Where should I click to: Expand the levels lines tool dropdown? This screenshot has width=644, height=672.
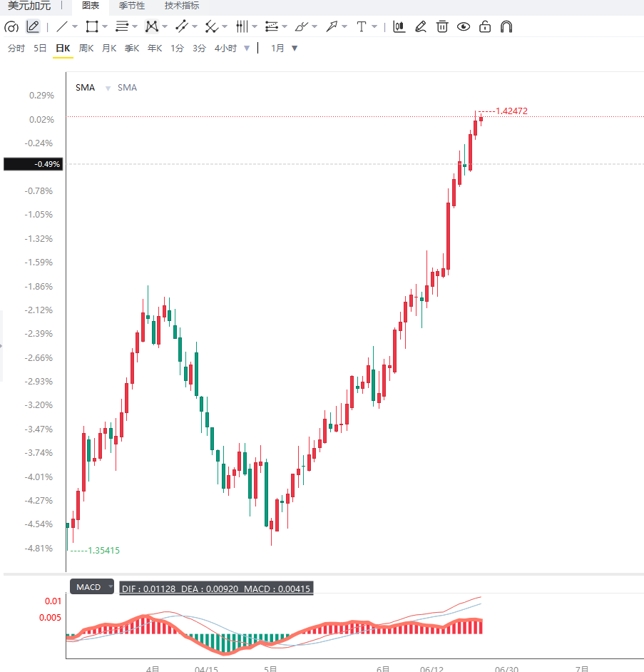coord(135,26)
